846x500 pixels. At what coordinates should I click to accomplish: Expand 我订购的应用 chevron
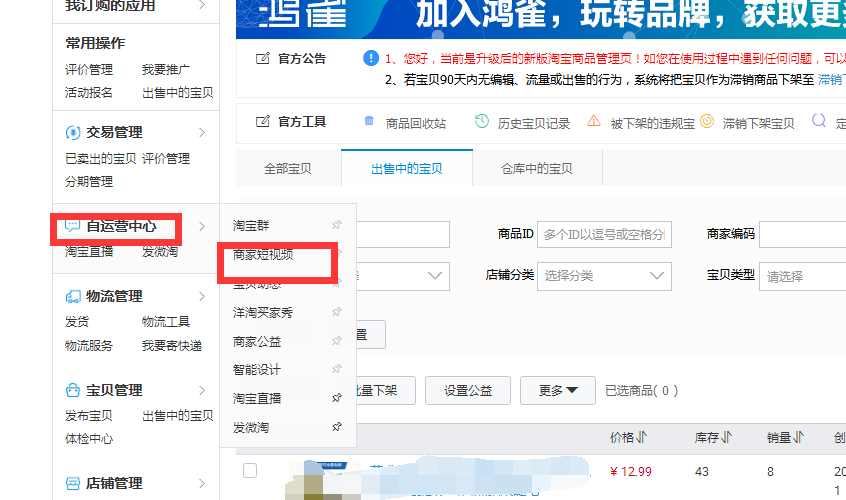[202, 5]
